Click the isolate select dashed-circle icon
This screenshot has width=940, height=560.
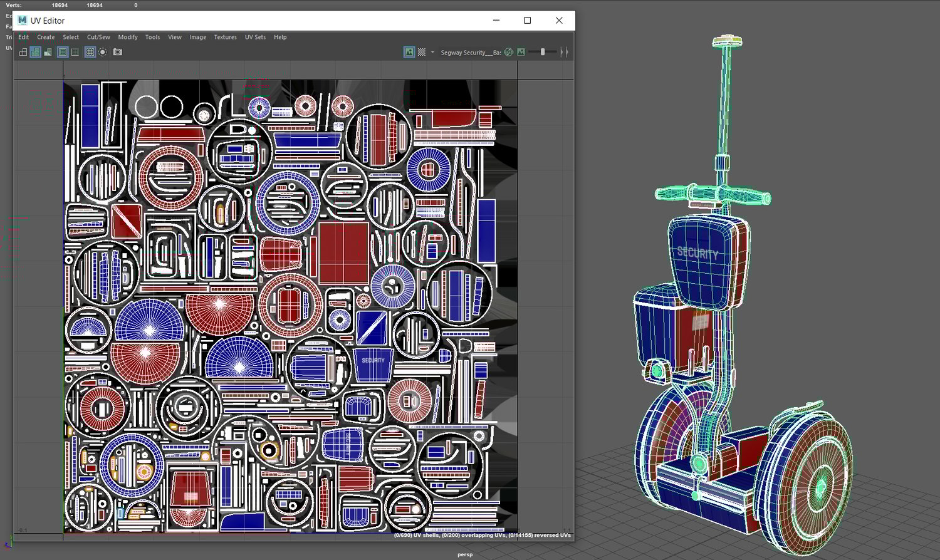[103, 53]
